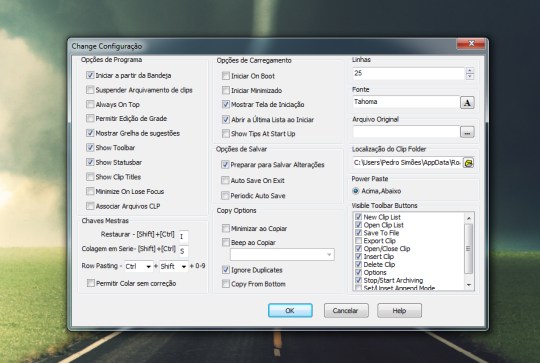Click the Arquivo Original text field
The width and height of the screenshot is (540, 363).
click(406, 132)
